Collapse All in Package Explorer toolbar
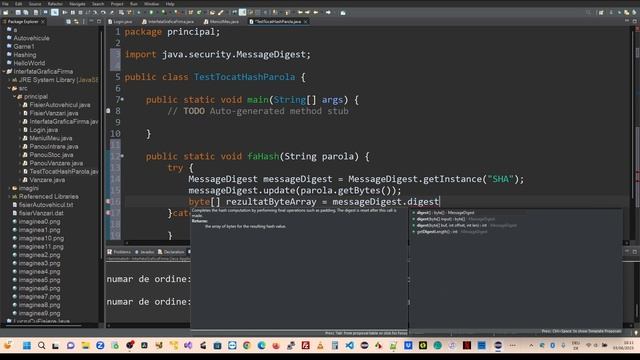640x360 pixels. coord(68,22)
